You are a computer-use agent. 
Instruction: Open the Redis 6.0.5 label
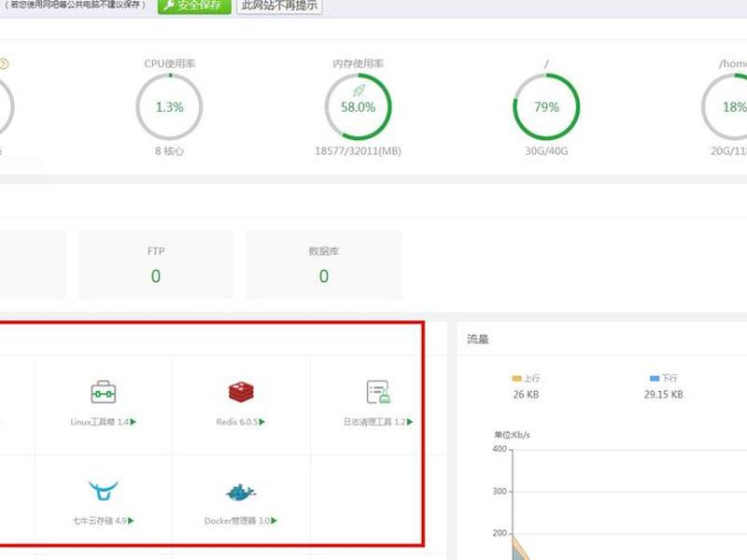(x=237, y=422)
